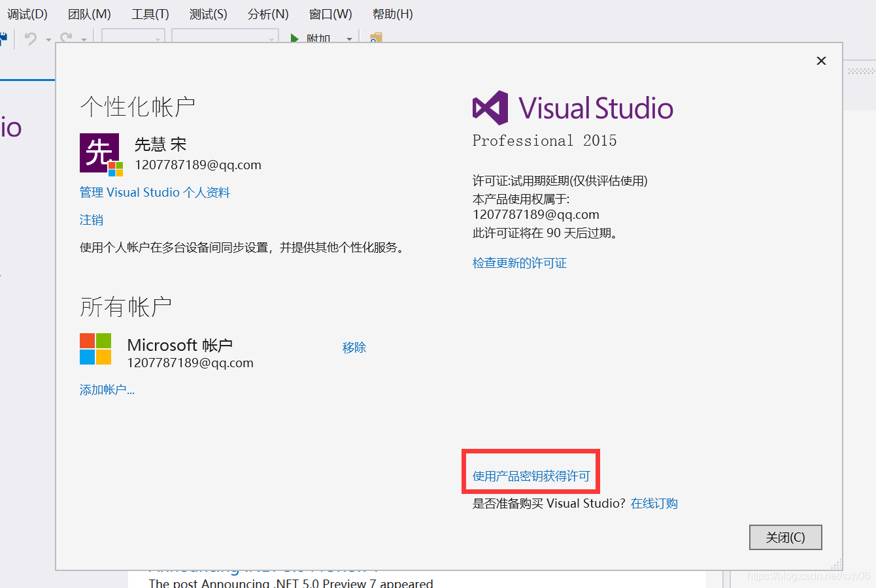This screenshot has height=588, width=876.
Task: Click the email under the name 先慧 宋
Action: click(198, 165)
